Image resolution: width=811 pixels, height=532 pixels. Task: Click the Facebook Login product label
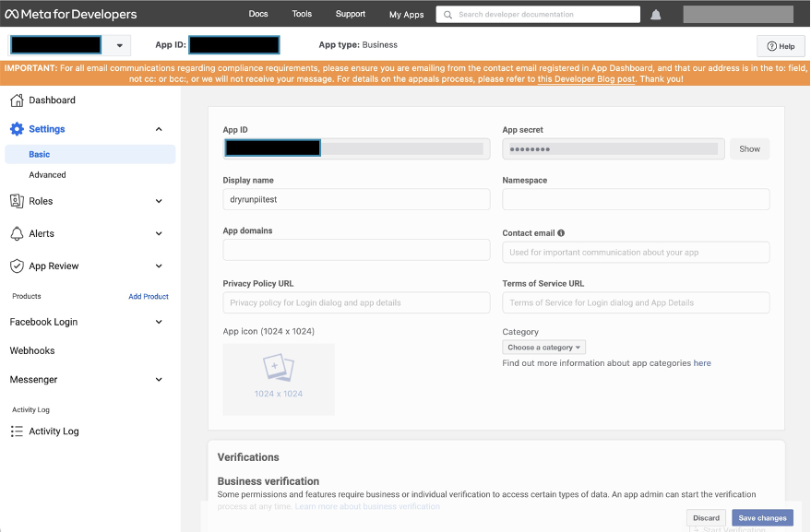43,322
